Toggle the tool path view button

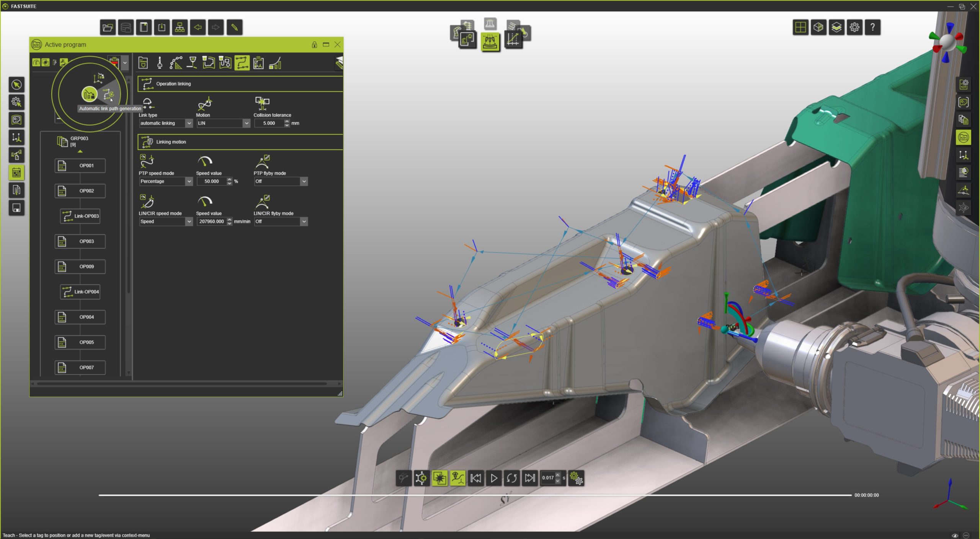(x=458, y=478)
